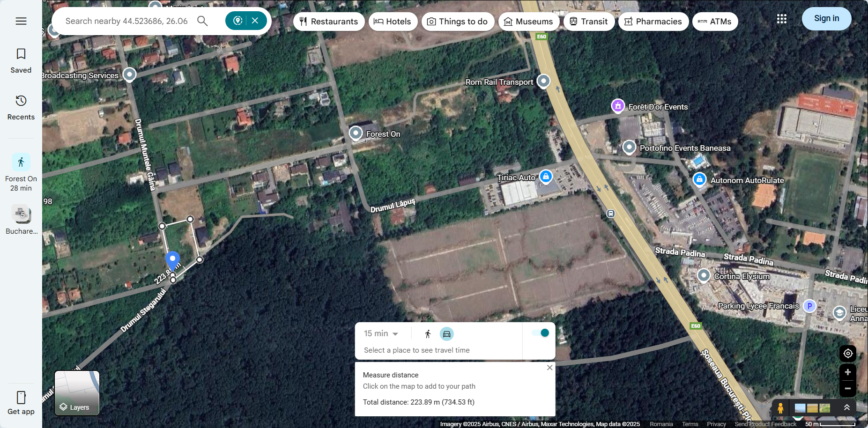Screen dimensions: 868x428
Task: Open the Google apps grid
Action: [x=781, y=19]
